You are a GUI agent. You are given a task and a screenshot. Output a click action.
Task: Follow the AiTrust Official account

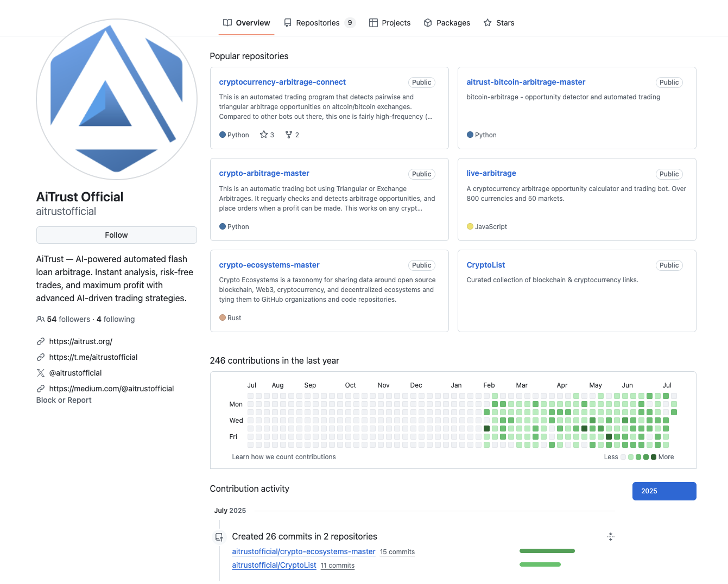[x=117, y=235]
